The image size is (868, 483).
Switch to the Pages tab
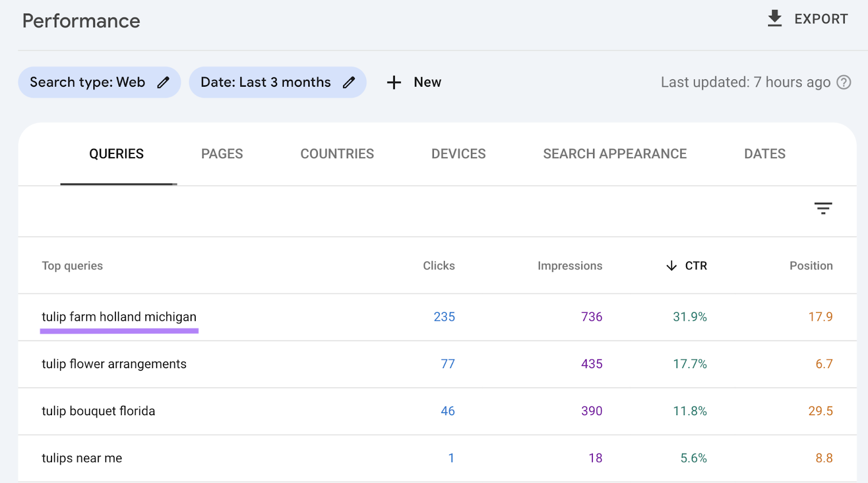(222, 154)
